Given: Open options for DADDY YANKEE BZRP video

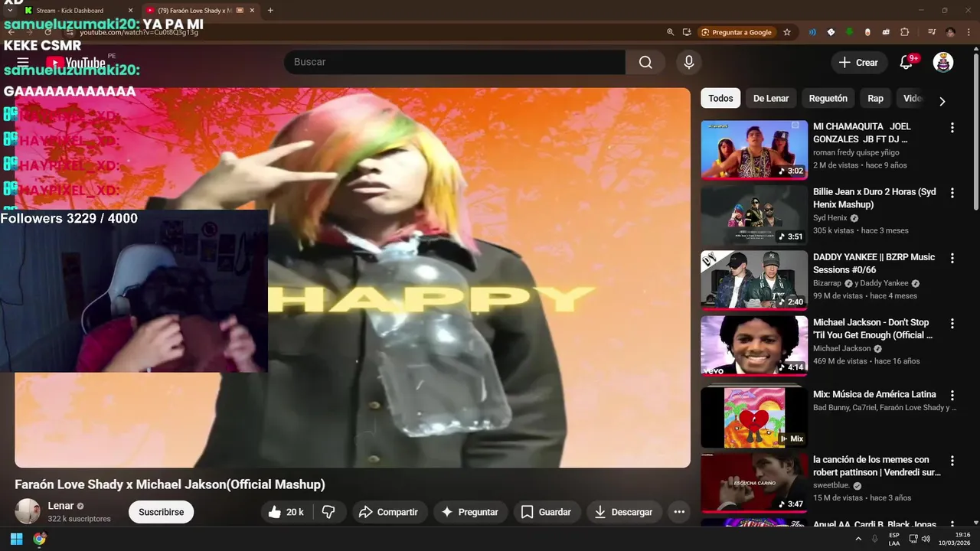Looking at the screenshot, I should (952, 259).
